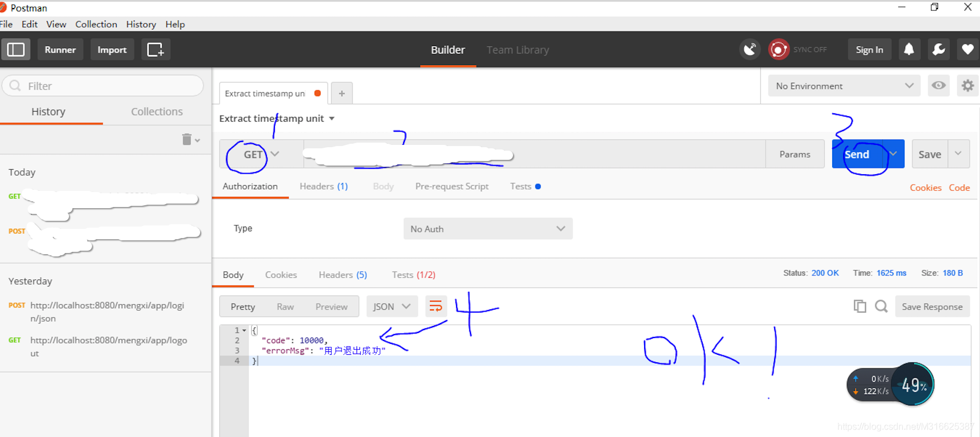Click the history trash delete icon
Screen dimensions: 980x437
click(x=186, y=140)
